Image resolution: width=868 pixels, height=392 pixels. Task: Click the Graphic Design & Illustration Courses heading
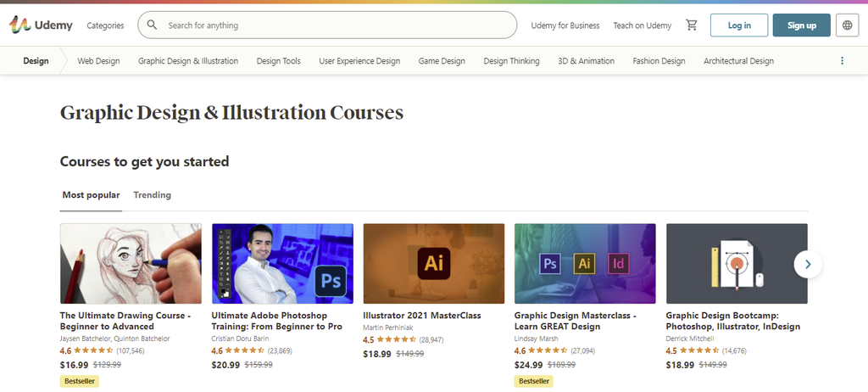click(x=231, y=113)
